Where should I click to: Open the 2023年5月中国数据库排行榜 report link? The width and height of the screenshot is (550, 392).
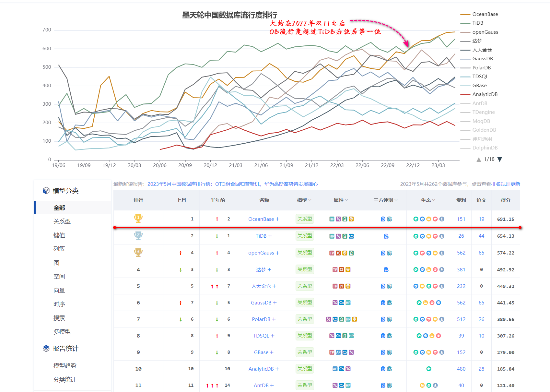(232, 184)
